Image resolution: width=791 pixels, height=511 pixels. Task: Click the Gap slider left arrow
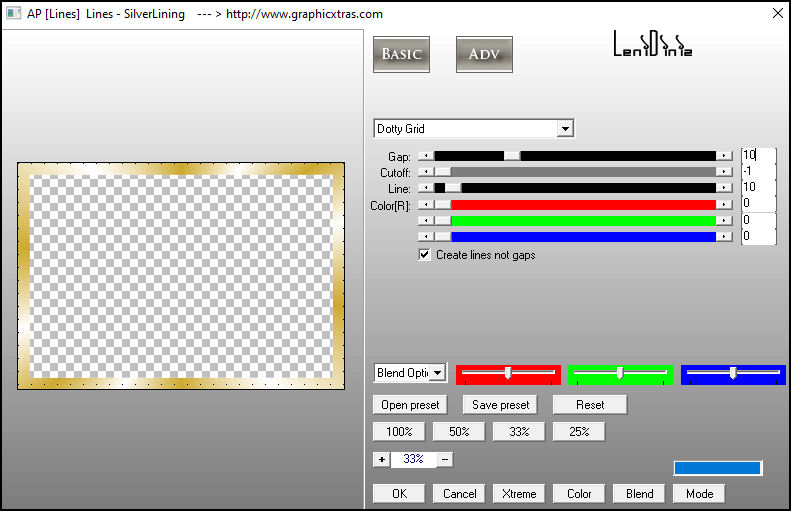click(x=425, y=156)
